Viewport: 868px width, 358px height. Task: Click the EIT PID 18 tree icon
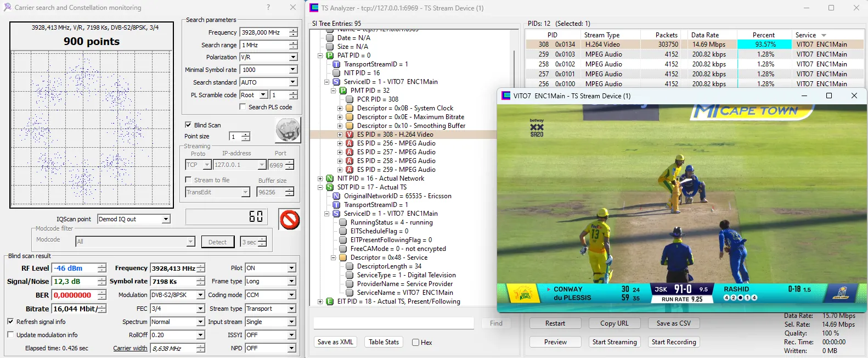point(330,301)
